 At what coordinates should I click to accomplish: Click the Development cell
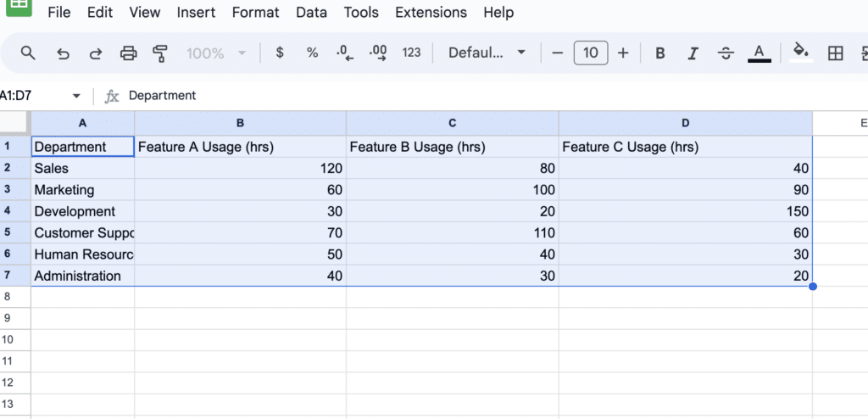[82, 211]
